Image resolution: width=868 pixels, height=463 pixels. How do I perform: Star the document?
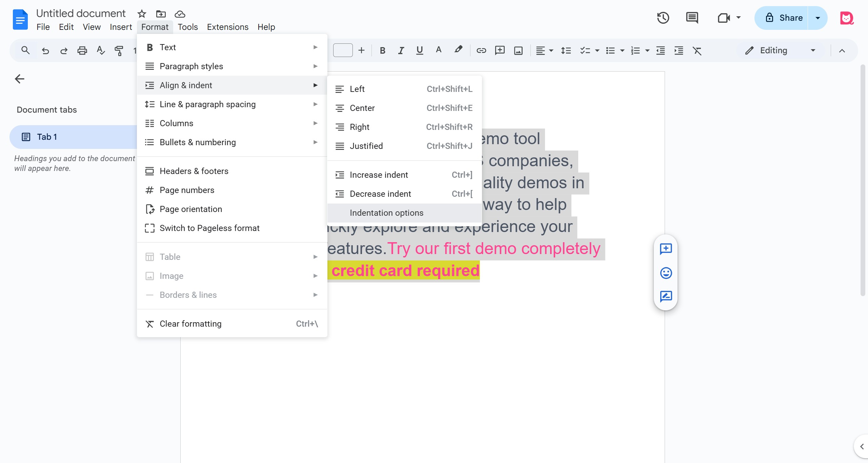tap(142, 14)
